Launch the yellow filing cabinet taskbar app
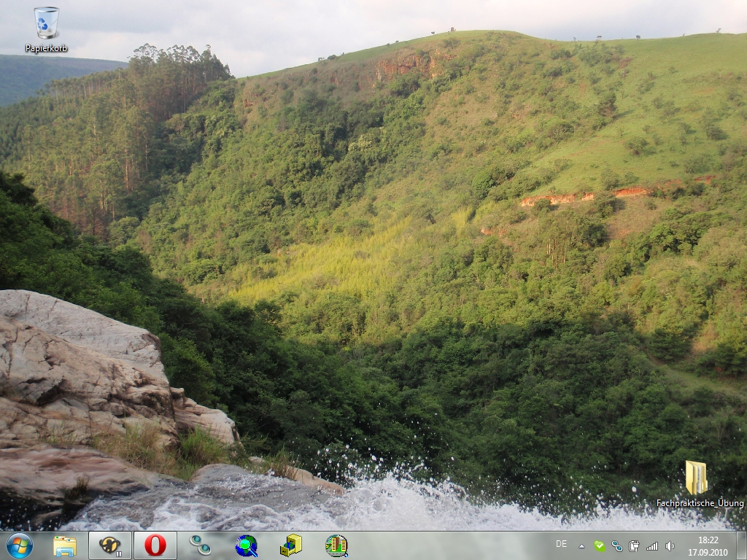The height and width of the screenshot is (560, 747). click(x=290, y=545)
